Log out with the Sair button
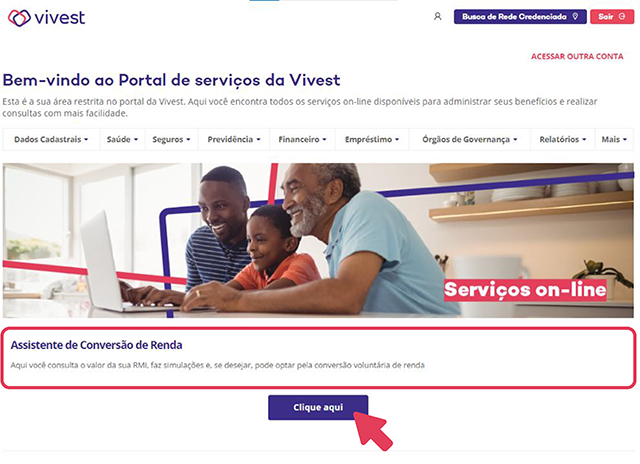 [x=612, y=16]
